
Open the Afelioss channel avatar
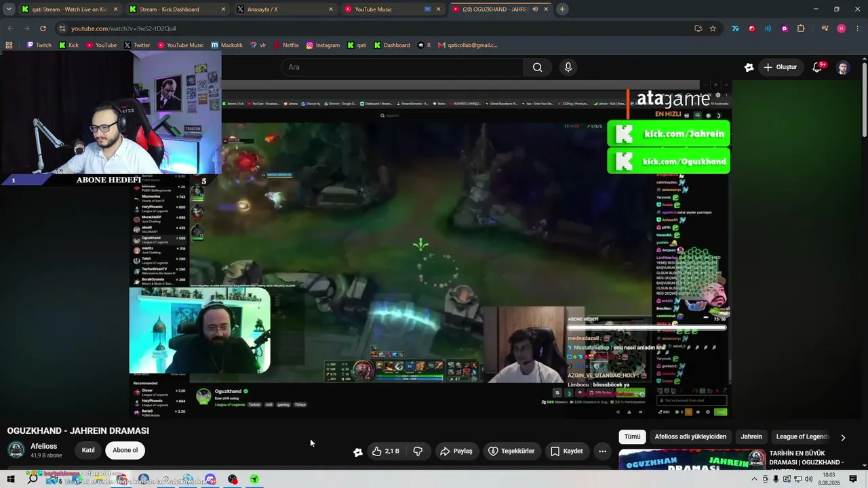click(16, 450)
